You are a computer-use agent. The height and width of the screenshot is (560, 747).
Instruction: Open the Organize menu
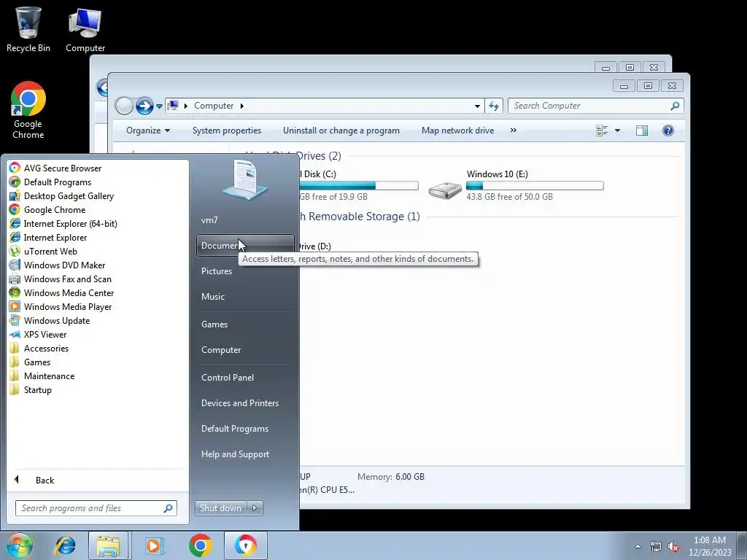click(147, 131)
